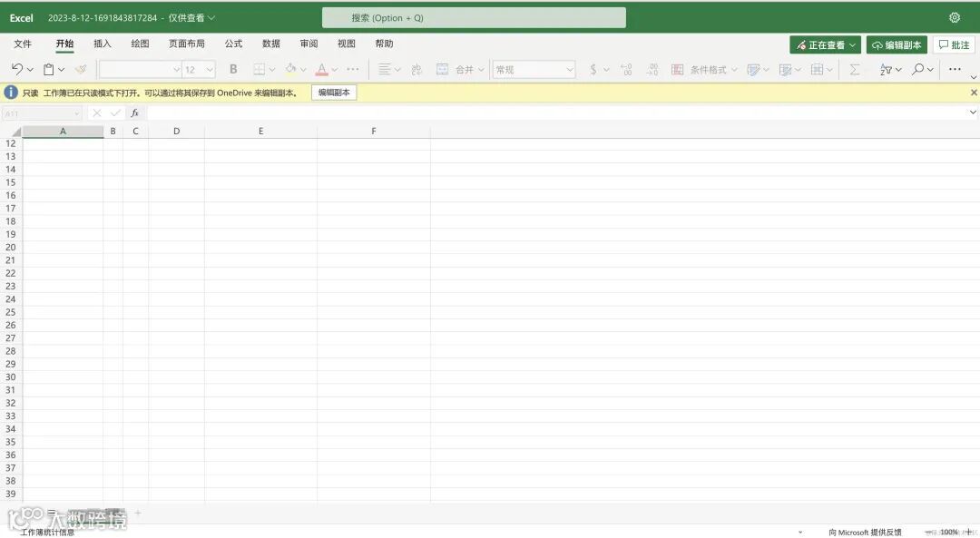Select the Format Painter brush icon
980x538 pixels.
(80, 69)
